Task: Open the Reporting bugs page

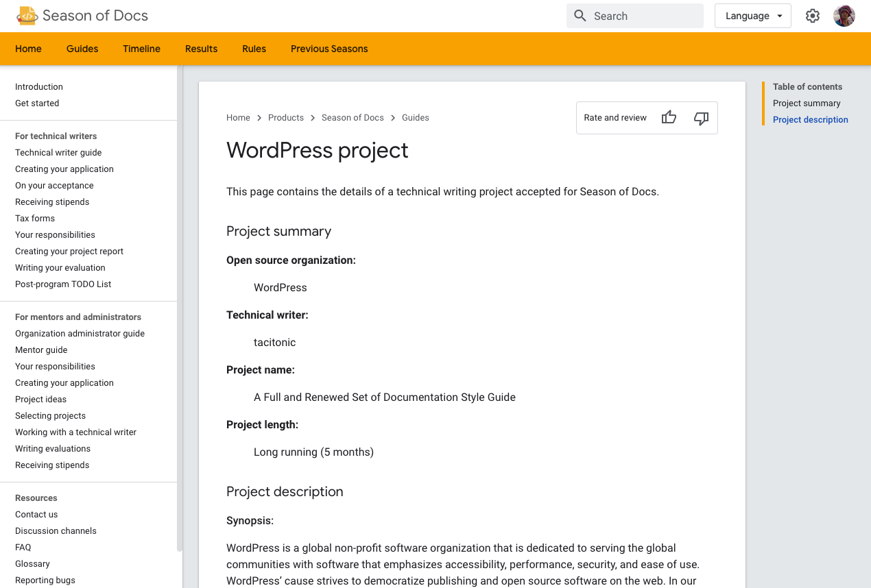Action: [x=45, y=580]
